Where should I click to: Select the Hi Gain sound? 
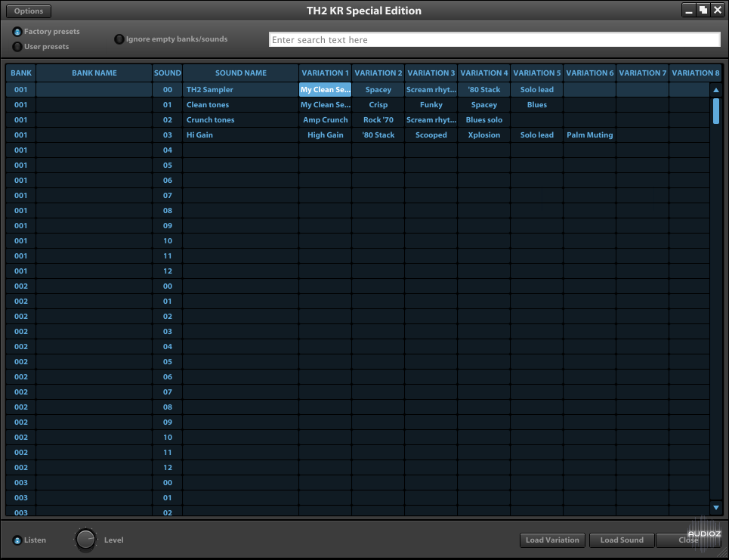point(241,135)
